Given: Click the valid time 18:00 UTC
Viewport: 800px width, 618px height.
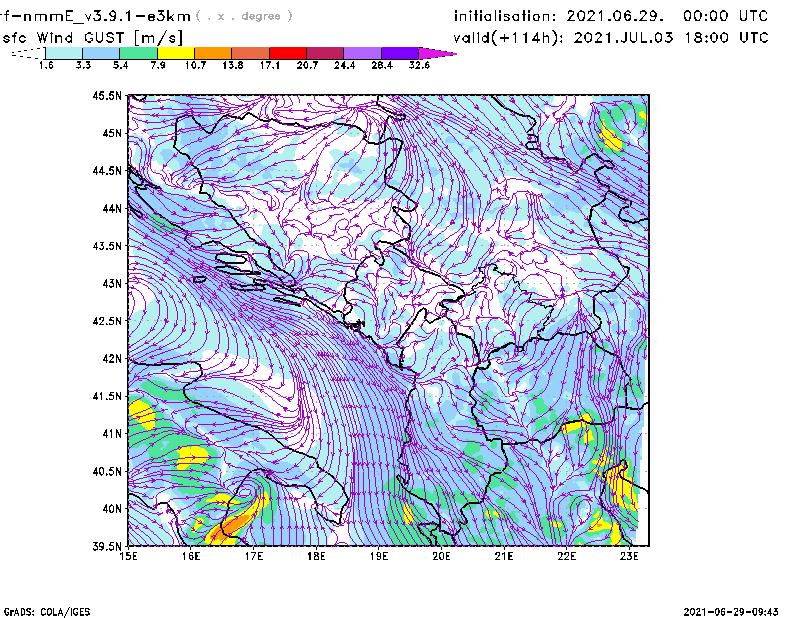Looking at the screenshot, I should click(x=727, y=38).
